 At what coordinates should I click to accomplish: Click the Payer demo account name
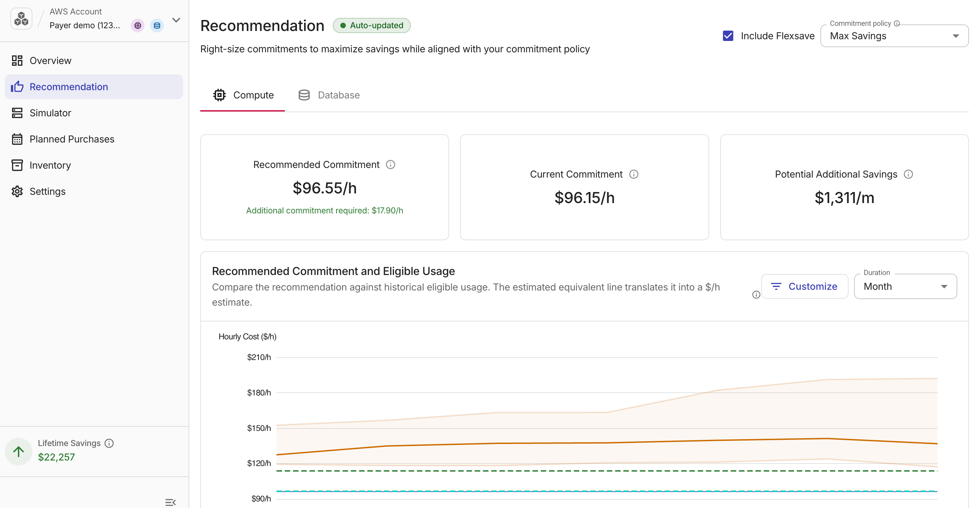pyautogui.click(x=85, y=25)
